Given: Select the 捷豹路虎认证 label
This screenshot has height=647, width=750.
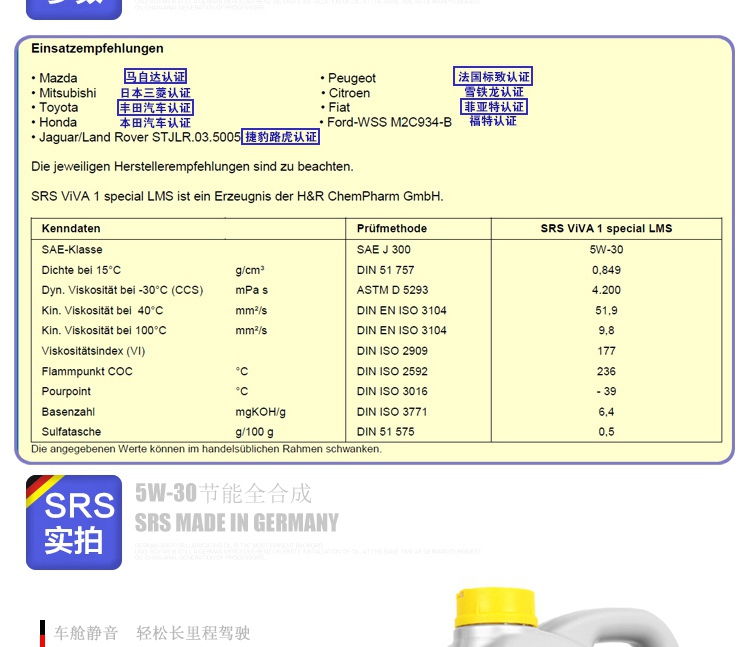Looking at the screenshot, I should 280,137.
